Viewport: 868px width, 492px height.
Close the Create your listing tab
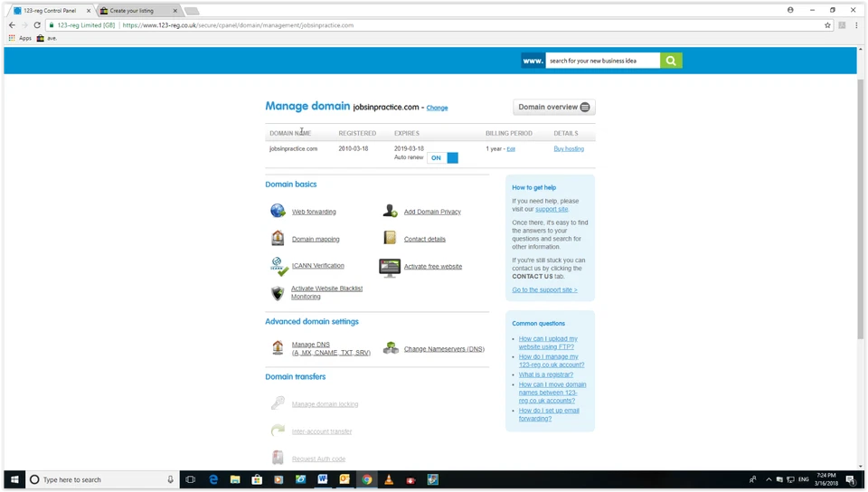pyautogui.click(x=175, y=11)
